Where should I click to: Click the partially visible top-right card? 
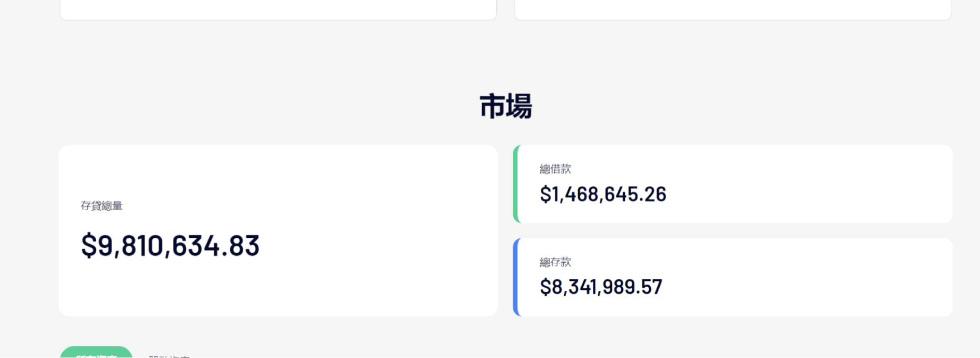coord(733,10)
